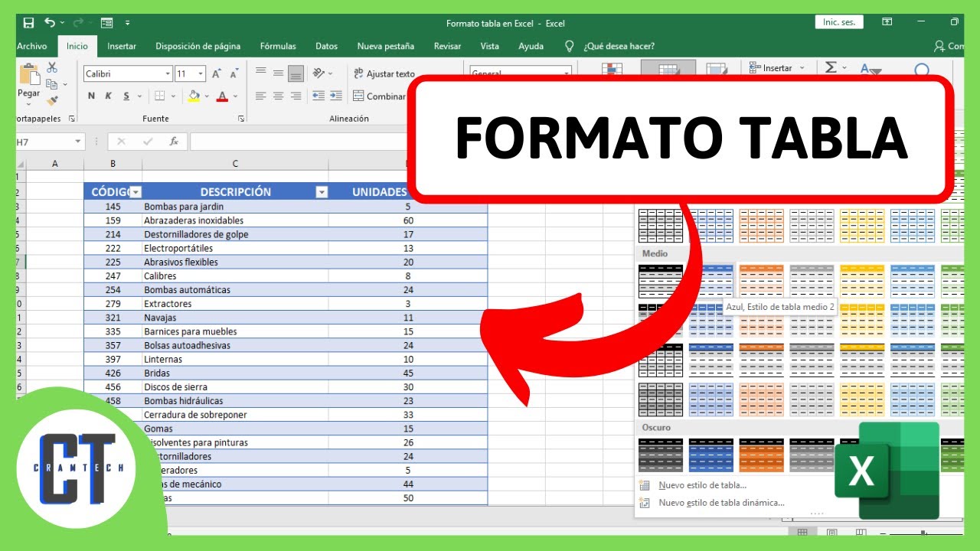
Task: Open the Fuente dialog launcher
Action: coord(240,119)
